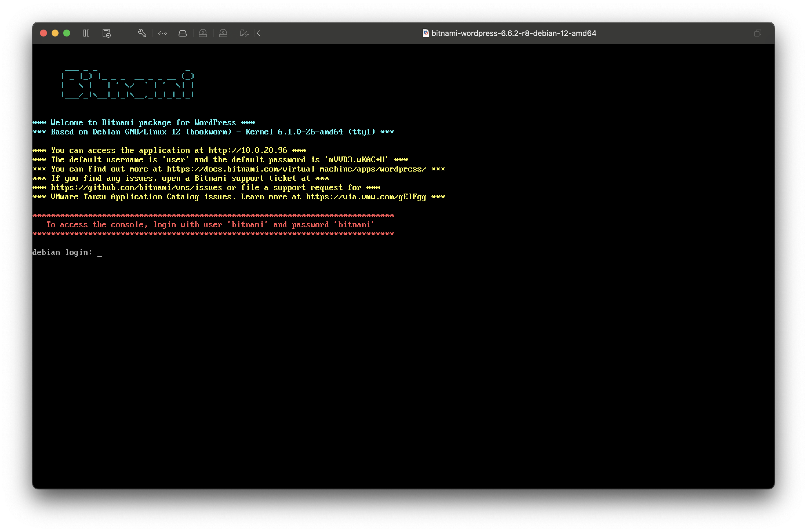
Task: Click the 'Welcome to Bitnami package for WordPress' line
Action: click(143, 123)
